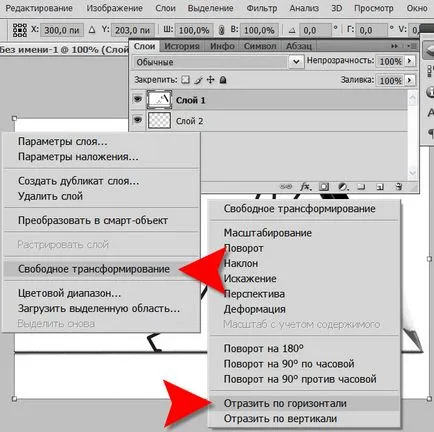This screenshot has width=434, height=432.
Task: Click the add layer mask icon
Action: pyautogui.click(x=324, y=187)
